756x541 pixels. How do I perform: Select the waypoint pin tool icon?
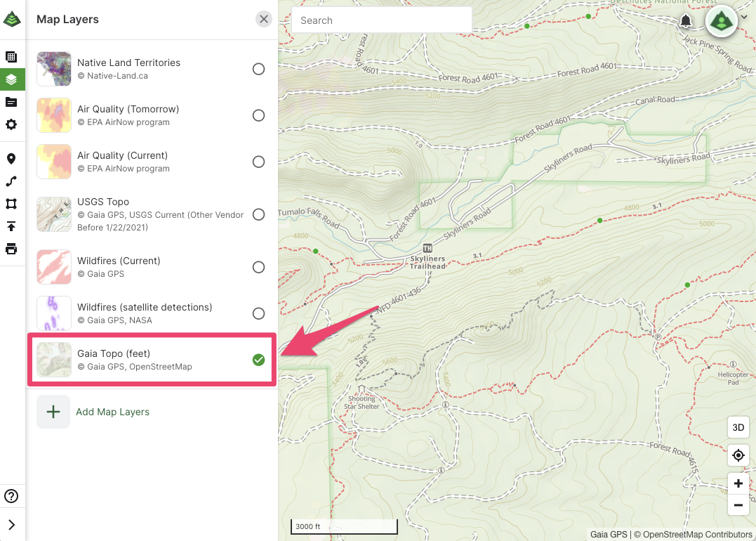point(11,159)
